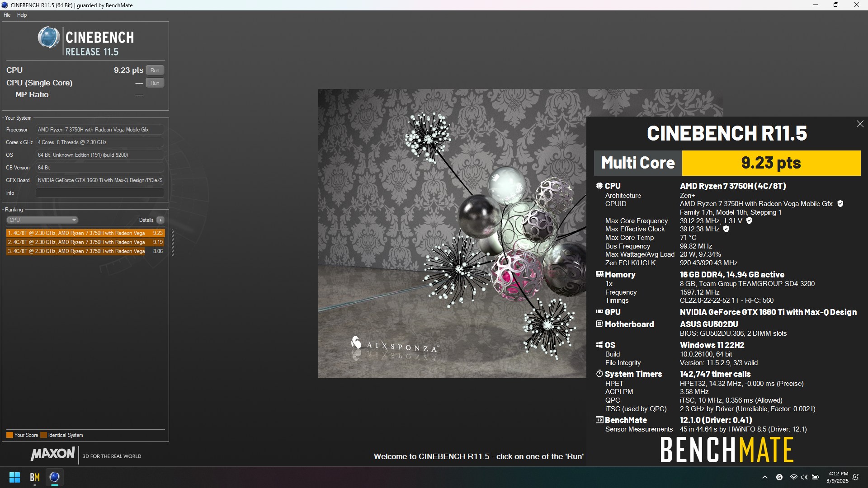The width and height of the screenshot is (868, 488).
Task: Expand ranking Details arrow
Action: 160,220
